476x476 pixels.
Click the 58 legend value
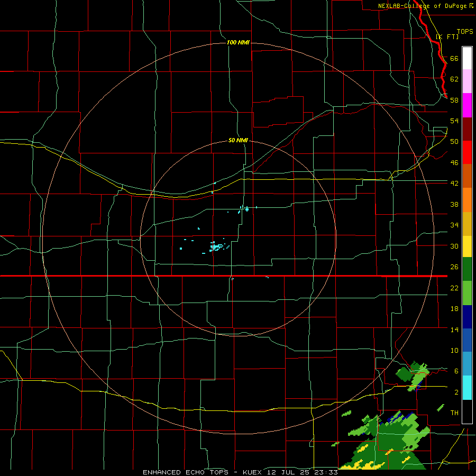point(454,100)
